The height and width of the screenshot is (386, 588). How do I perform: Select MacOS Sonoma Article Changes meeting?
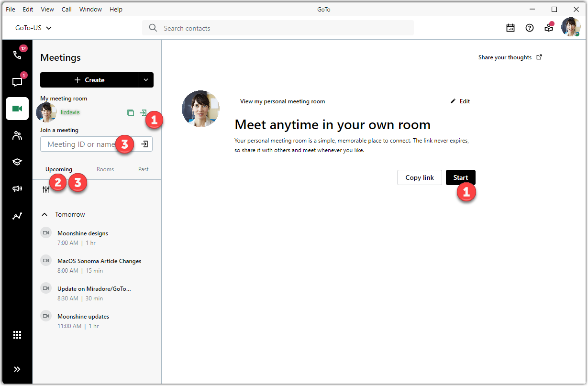point(97,265)
